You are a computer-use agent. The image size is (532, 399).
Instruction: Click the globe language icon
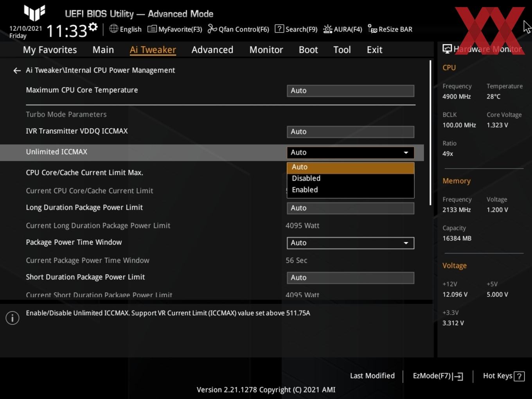(x=113, y=29)
